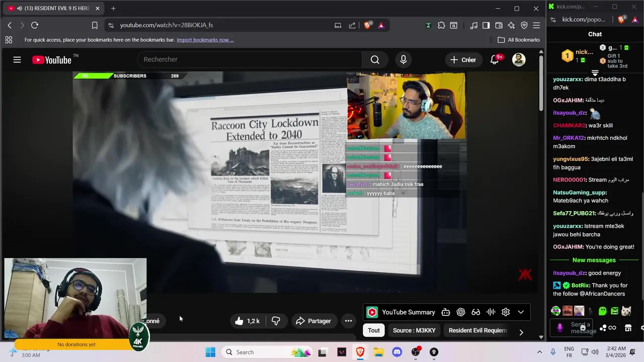Show next filter chips with arrow

click(x=521, y=332)
